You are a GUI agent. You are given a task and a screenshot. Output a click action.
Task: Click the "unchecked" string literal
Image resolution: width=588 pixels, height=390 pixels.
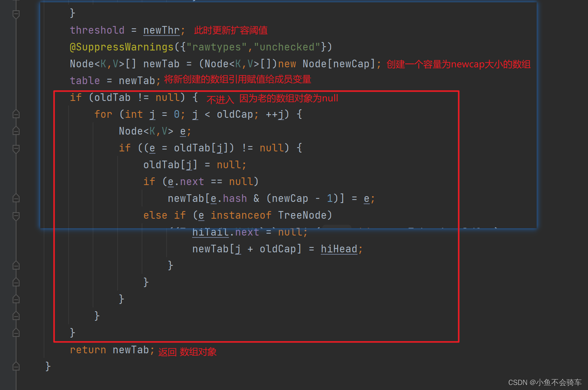pyautogui.click(x=290, y=47)
